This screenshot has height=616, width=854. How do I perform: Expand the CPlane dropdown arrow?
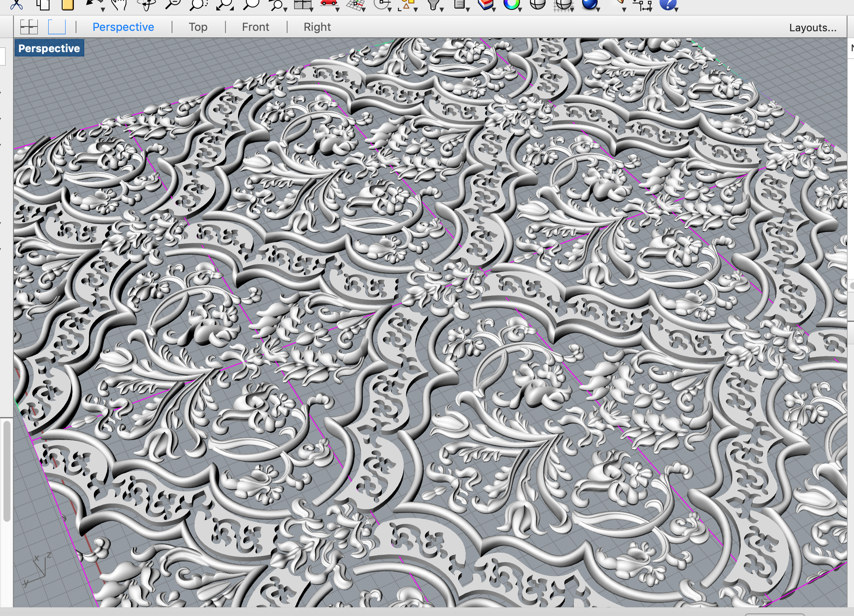coord(363,9)
